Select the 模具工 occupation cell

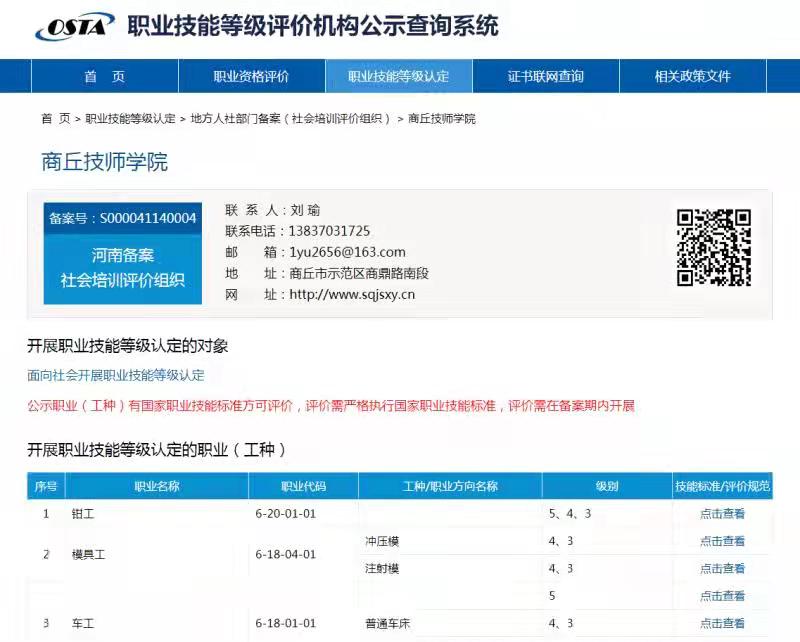click(x=88, y=555)
